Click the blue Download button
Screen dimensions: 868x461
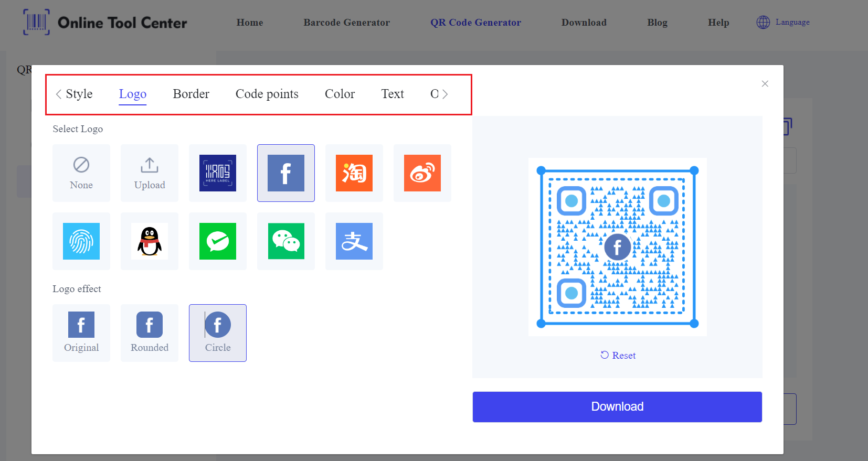[x=617, y=407]
